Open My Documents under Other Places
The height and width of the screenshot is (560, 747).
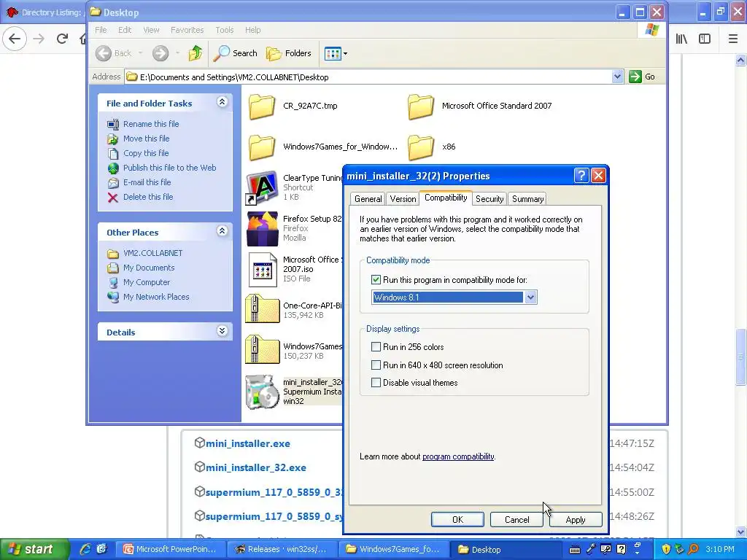click(x=149, y=268)
